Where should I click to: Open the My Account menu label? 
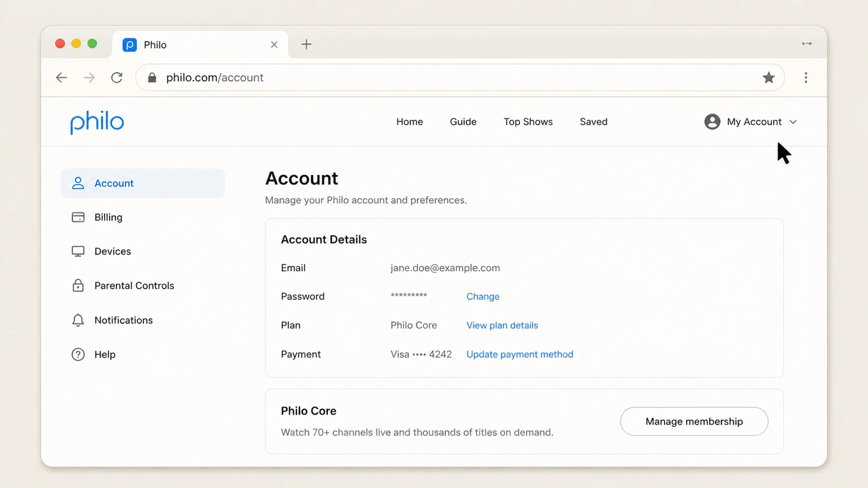click(754, 122)
